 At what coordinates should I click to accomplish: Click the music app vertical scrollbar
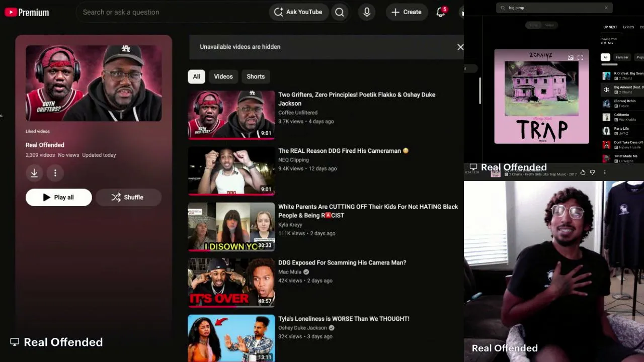coord(480,92)
